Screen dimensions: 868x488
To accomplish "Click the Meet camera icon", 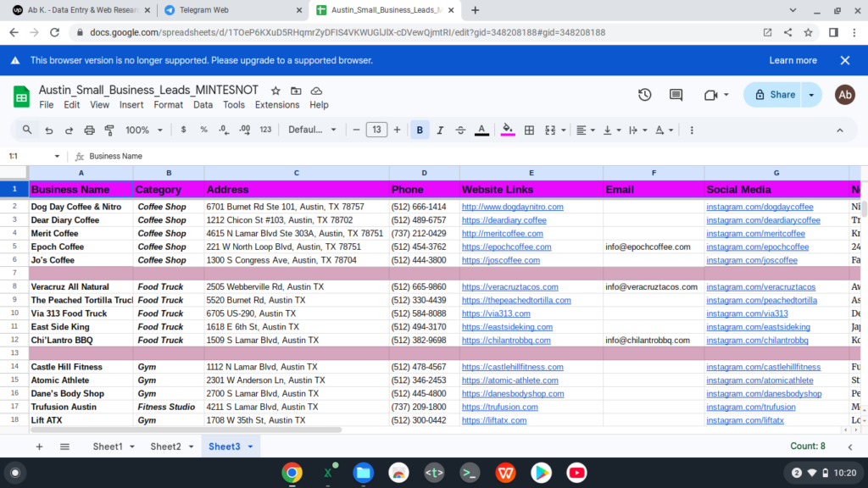I will [711, 95].
